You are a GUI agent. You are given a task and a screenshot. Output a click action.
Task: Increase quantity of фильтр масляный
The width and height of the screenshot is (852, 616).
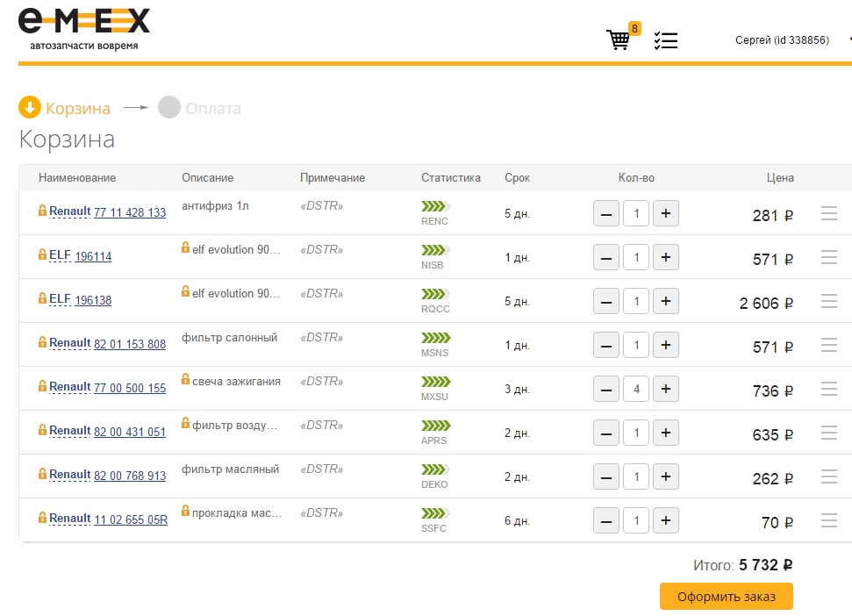pos(666,477)
